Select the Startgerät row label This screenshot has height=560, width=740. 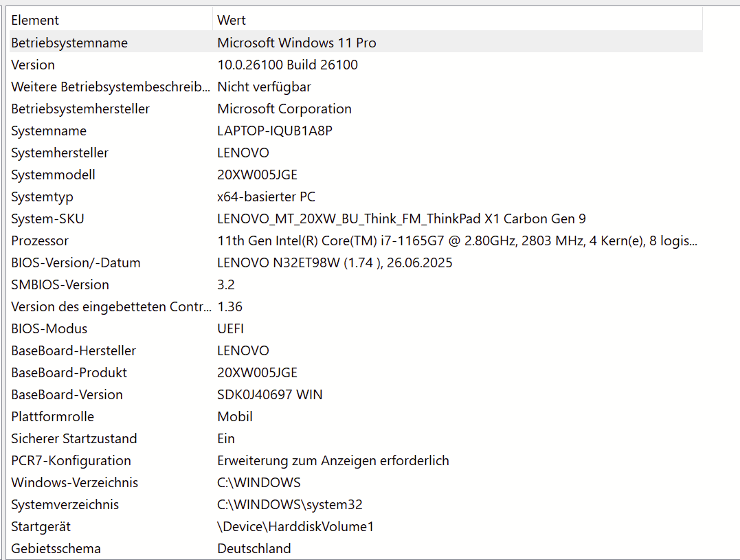click(41, 527)
